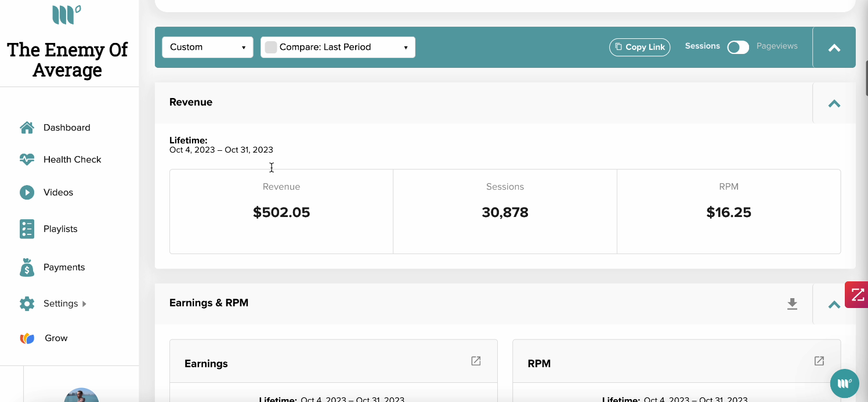Click the red side tab widget icon
This screenshot has width=868, height=402.
point(857,295)
